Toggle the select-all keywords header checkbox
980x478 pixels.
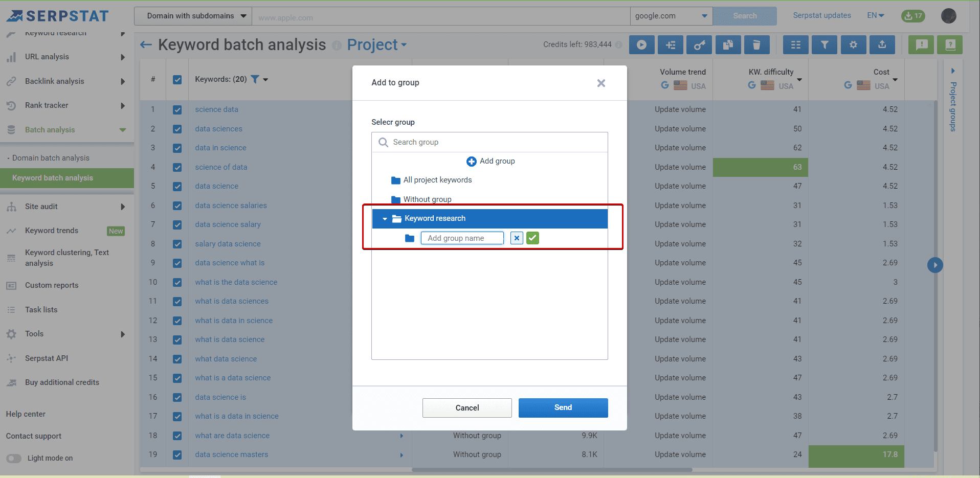(177, 80)
